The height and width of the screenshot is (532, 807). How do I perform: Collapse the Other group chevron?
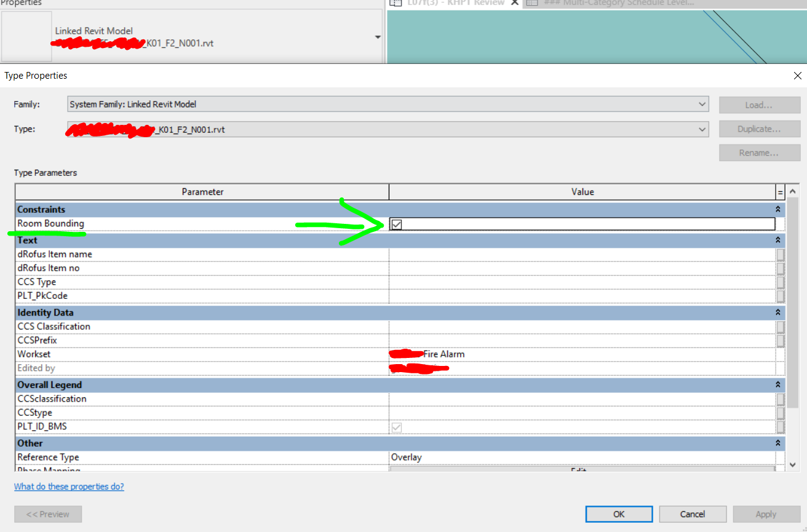[778, 443]
